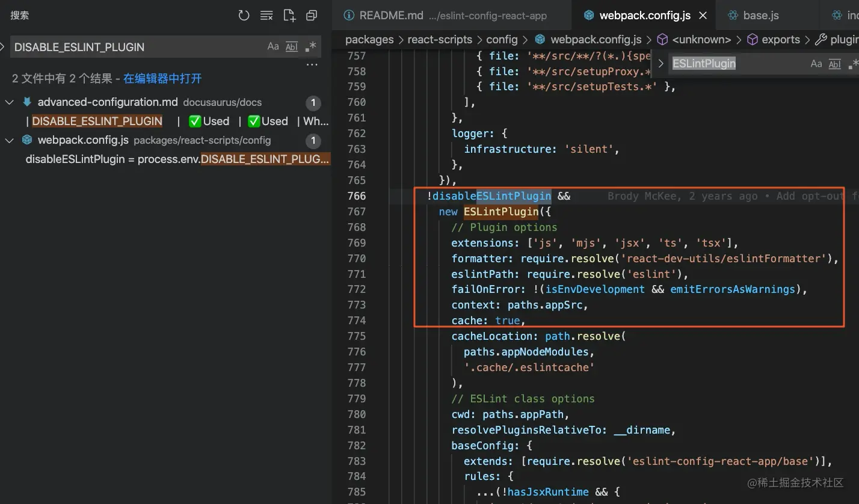
Task: Collapse webpack.config.js result group
Action: pyautogui.click(x=9, y=140)
